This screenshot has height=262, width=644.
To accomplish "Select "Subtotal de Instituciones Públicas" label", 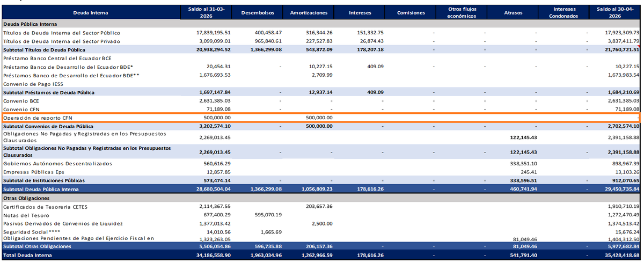I will point(44,180).
